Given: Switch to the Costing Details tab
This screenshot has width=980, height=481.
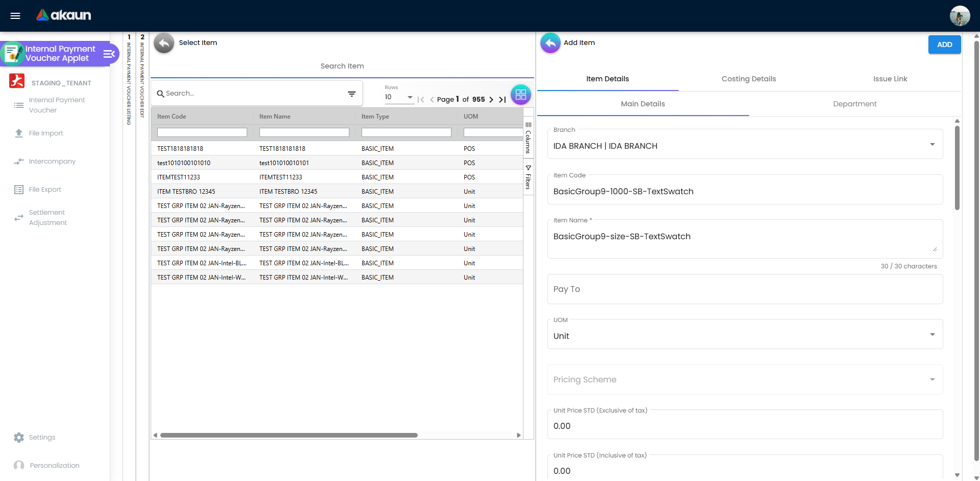Looking at the screenshot, I should [748, 79].
